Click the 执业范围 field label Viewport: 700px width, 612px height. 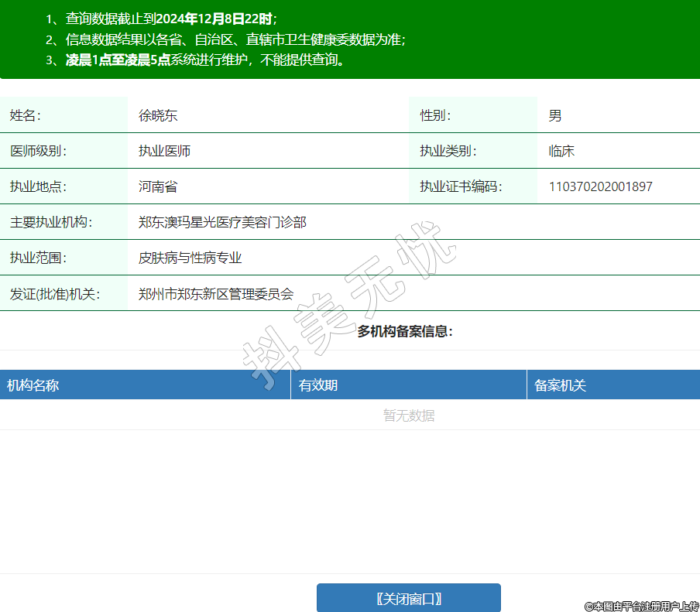[38, 258]
